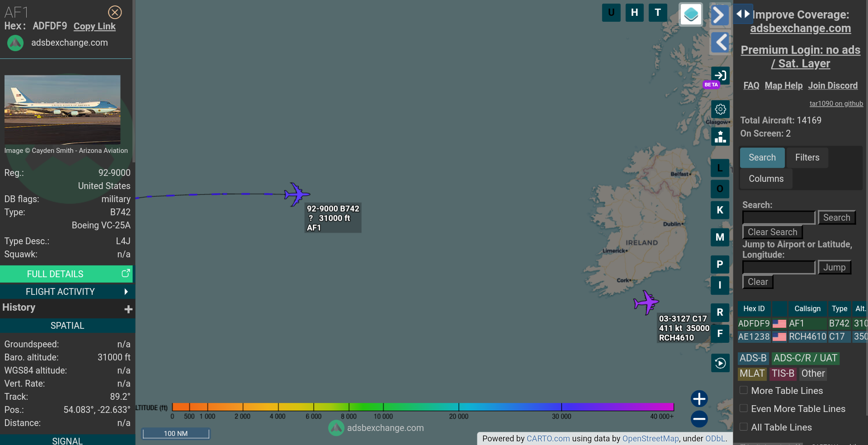Open the map layer switcher icon
The width and height of the screenshot is (868, 445).
click(x=691, y=14)
